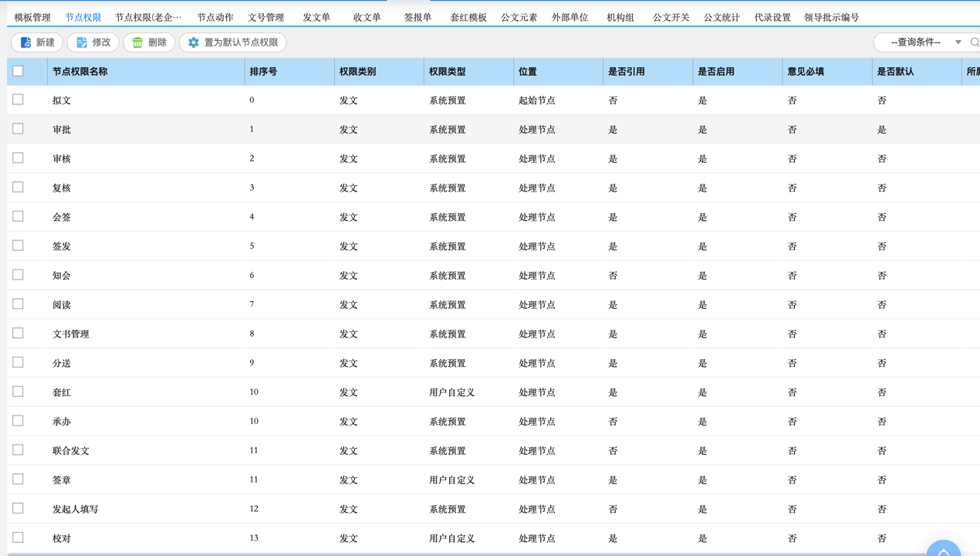Open the 查询条件 dropdown

[x=924, y=42]
